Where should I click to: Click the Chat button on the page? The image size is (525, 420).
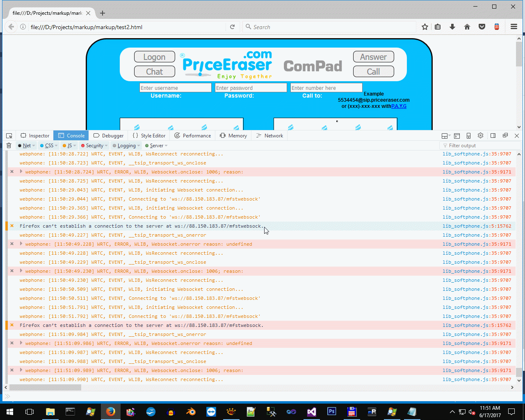pos(155,71)
